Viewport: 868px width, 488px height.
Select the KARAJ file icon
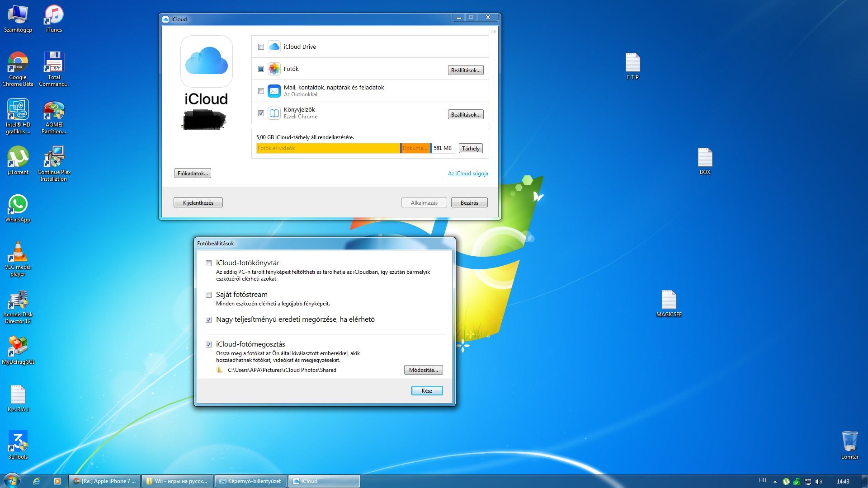point(18,398)
